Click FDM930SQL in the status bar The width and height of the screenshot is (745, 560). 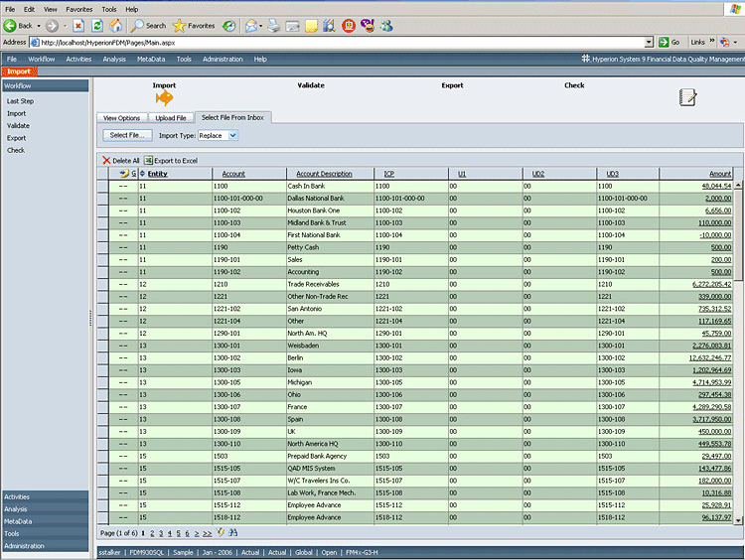[x=146, y=552]
